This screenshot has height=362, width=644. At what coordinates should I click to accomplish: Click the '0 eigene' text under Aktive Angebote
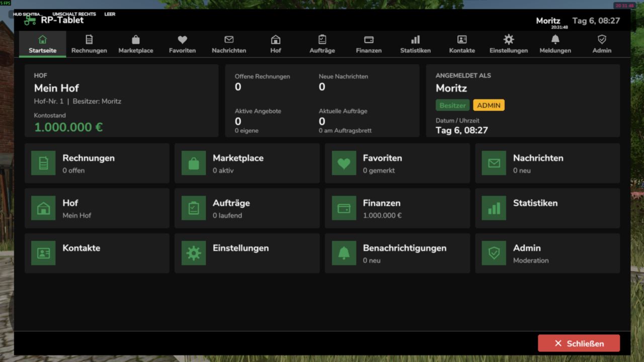pos(247,131)
